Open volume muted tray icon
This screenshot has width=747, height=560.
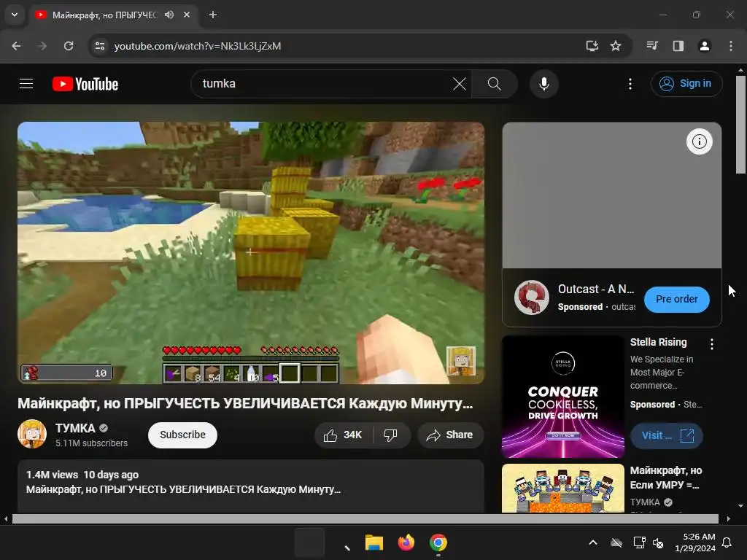[659, 542]
